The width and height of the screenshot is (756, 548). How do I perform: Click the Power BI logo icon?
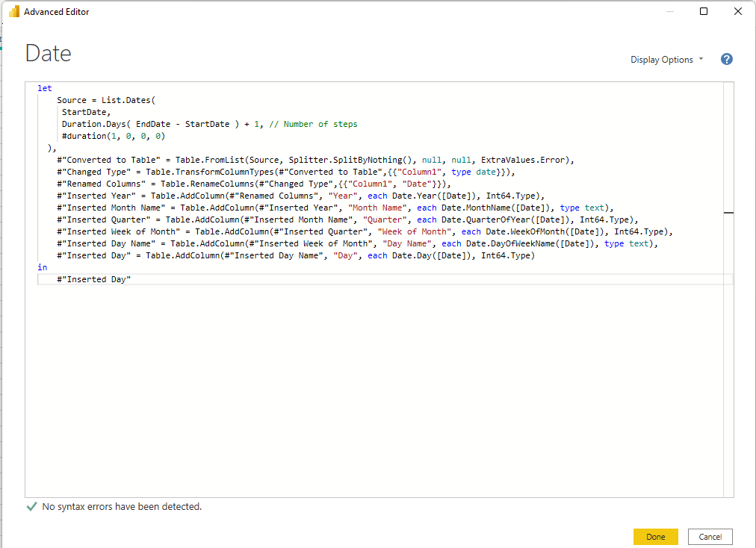[14, 11]
